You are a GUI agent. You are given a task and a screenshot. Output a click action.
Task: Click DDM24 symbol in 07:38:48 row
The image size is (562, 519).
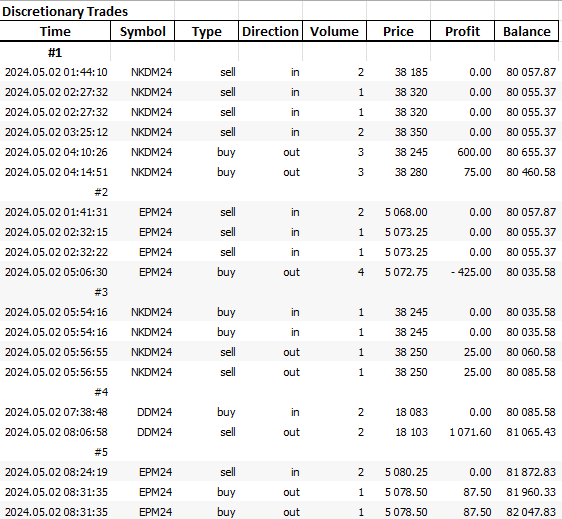point(154,412)
